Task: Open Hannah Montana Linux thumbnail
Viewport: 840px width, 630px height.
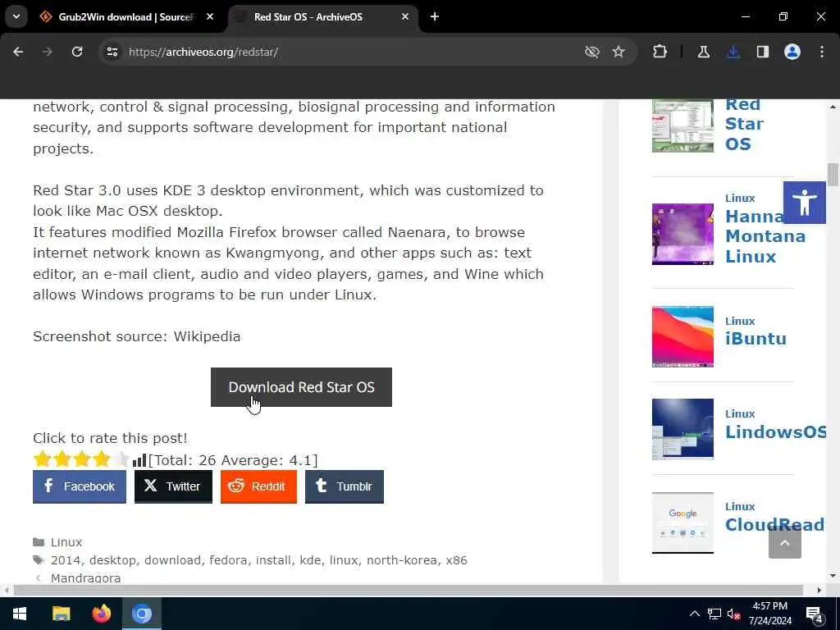Action: pyautogui.click(x=682, y=234)
